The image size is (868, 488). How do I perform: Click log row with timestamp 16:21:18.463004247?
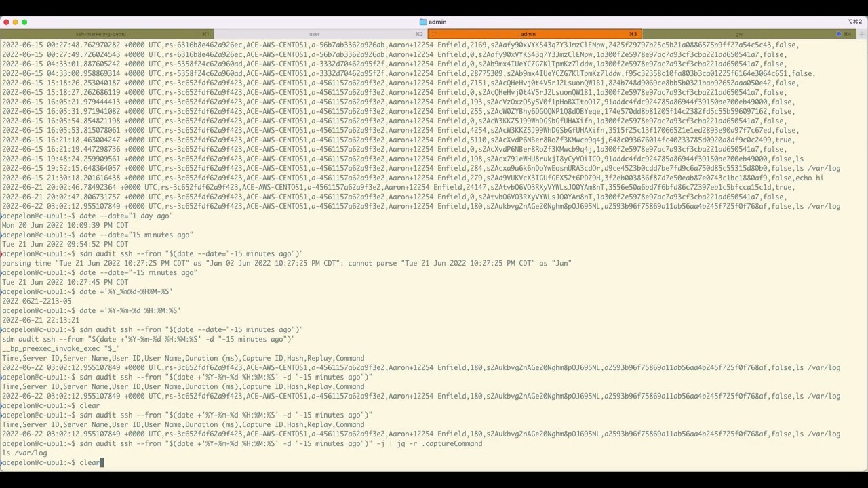tap(398, 140)
